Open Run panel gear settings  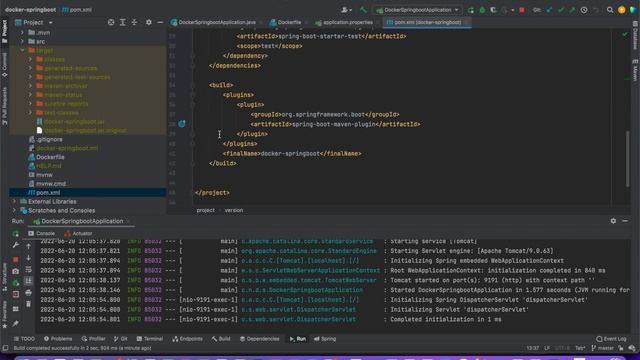coord(613,221)
